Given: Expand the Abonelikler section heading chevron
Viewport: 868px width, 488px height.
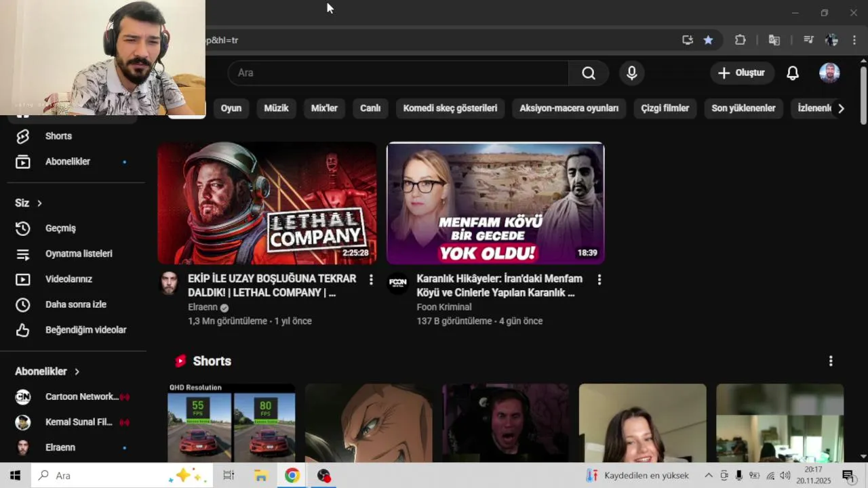Looking at the screenshot, I should coord(77,371).
